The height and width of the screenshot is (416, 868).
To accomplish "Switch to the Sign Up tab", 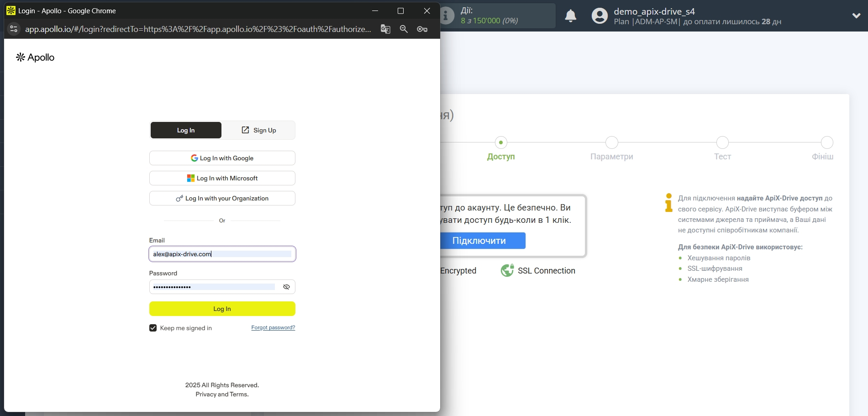I will (x=259, y=130).
